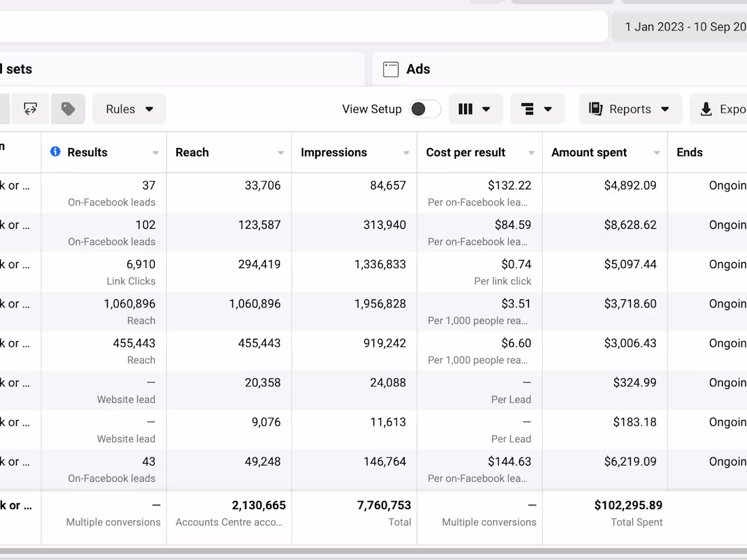This screenshot has width=747, height=560.
Task: Open the Reports menu
Action: point(629,109)
